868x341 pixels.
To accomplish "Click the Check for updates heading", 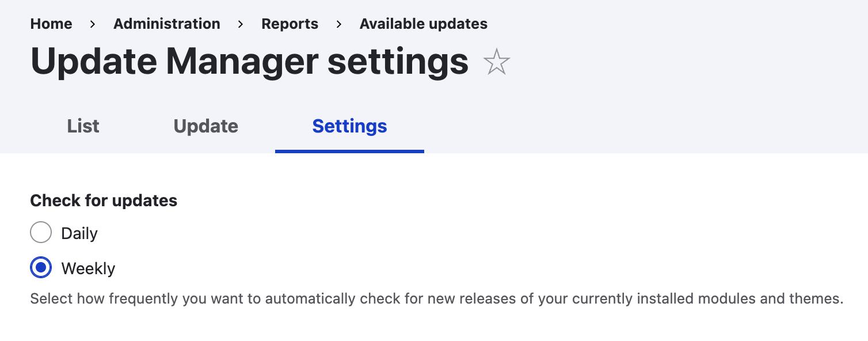I will pyautogui.click(x=104, y=200).
